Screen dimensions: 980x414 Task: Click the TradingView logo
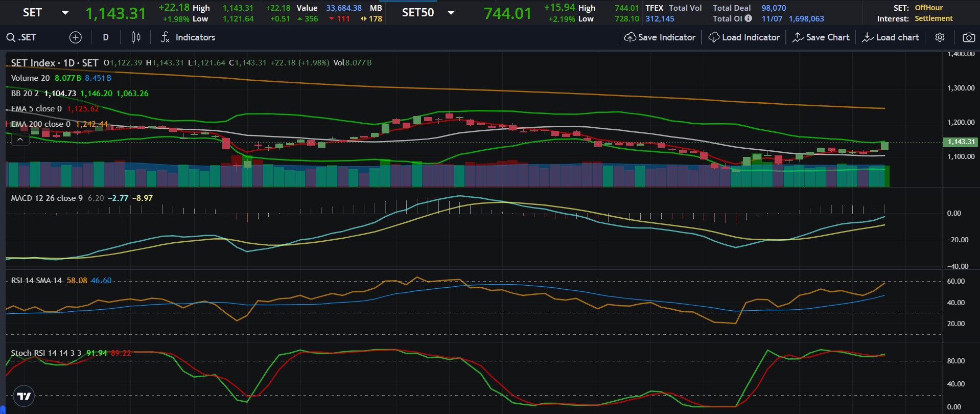[24, 396]
